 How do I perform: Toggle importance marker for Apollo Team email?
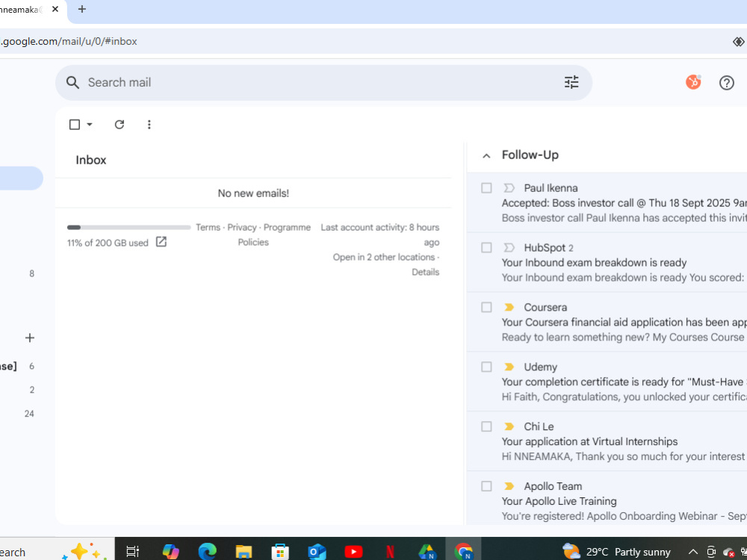click(509, 486)
